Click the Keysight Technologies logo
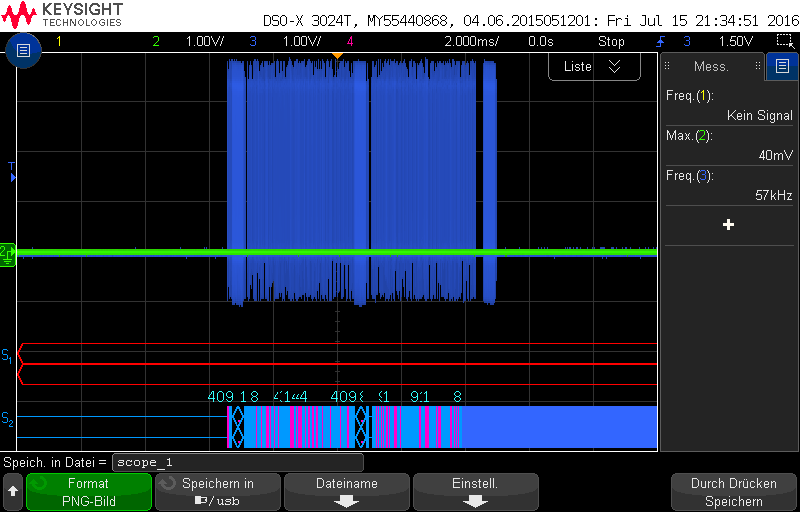800x512 pixels. [x=62, y=15]
